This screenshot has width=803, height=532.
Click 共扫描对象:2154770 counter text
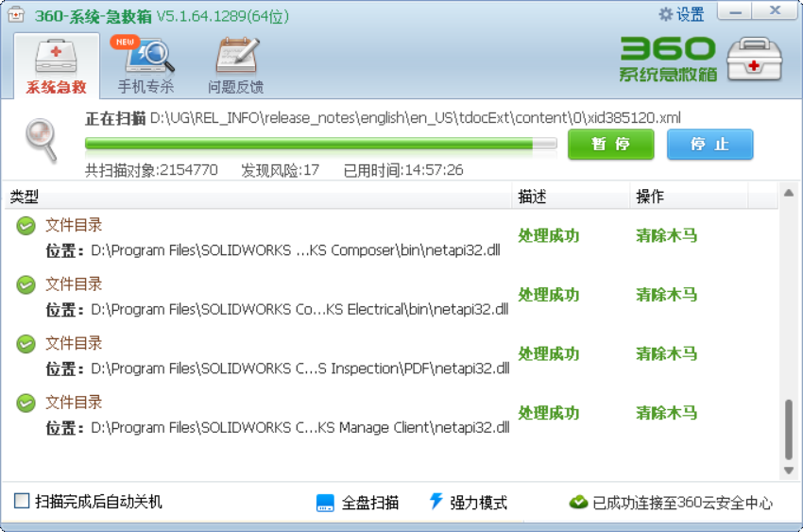[151, 170]
